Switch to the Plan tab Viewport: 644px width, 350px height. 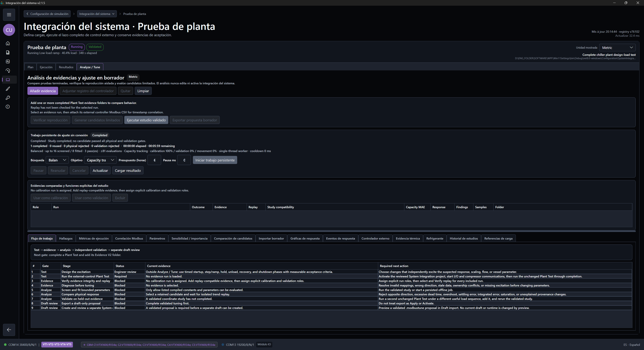[x=31, y=67]
